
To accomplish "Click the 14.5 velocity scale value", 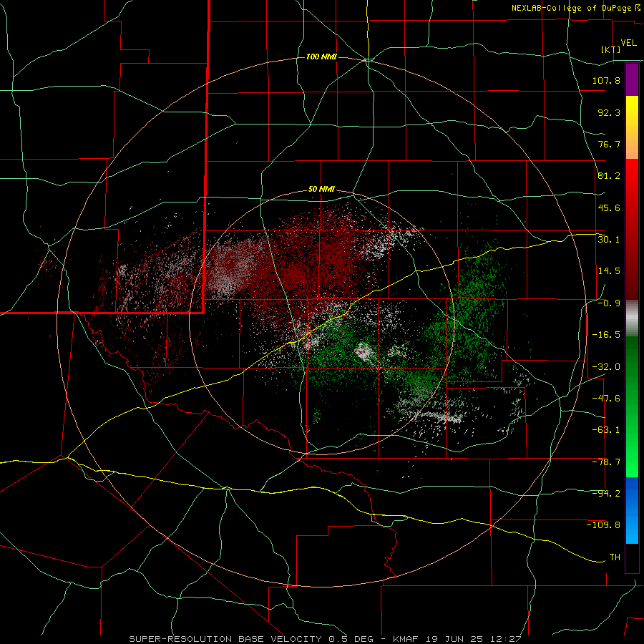I will click(609, 271).
